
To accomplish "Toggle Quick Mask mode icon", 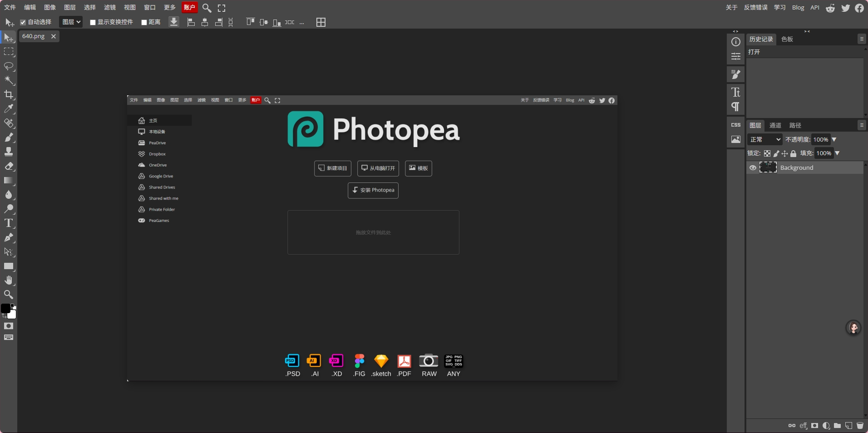I will (x=9, y=326).
